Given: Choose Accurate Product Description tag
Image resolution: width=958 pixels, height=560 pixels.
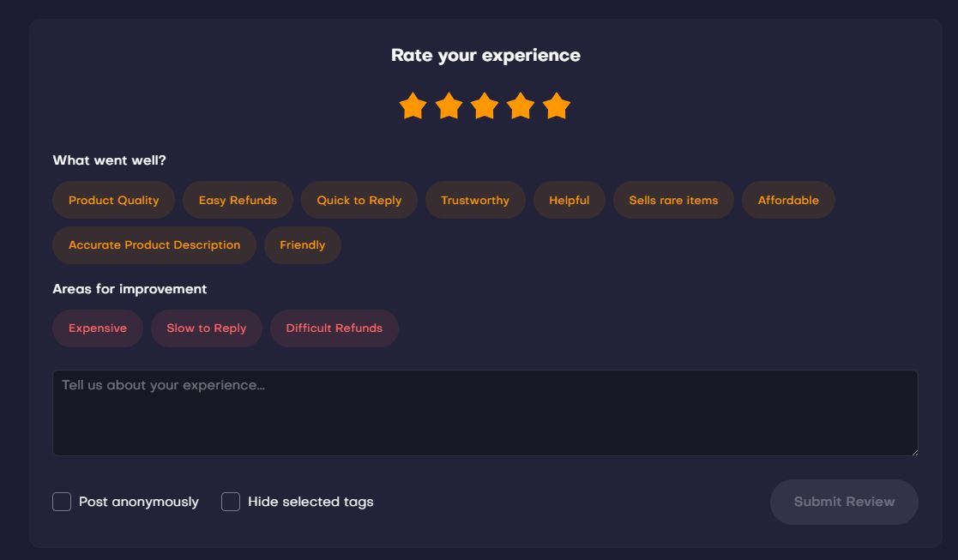Looking at the screenshot, I should click(x=154, y=244).
